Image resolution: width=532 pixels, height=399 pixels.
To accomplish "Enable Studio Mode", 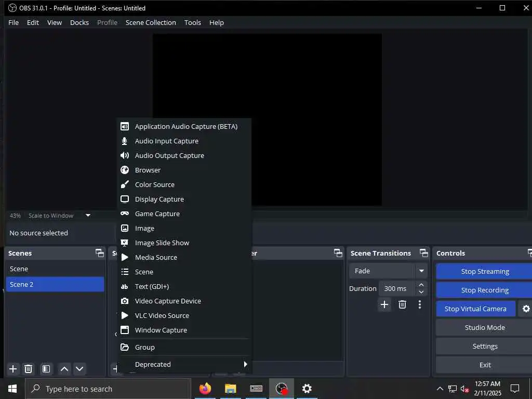I will [x=485, y=327].
